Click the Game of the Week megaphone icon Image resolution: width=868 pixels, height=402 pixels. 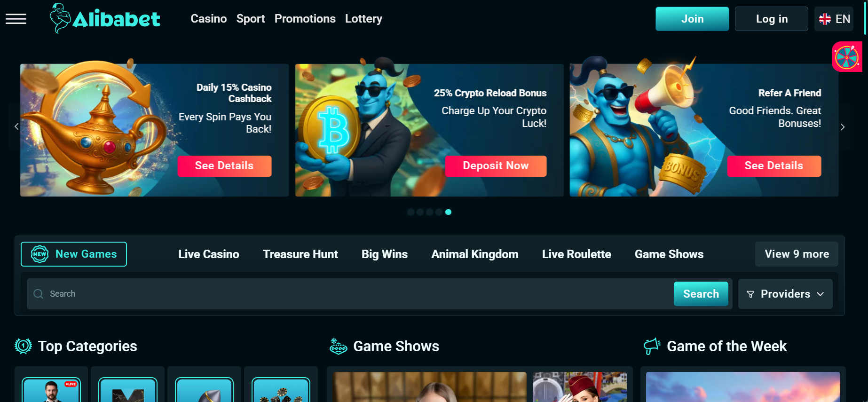coord(652,346)
